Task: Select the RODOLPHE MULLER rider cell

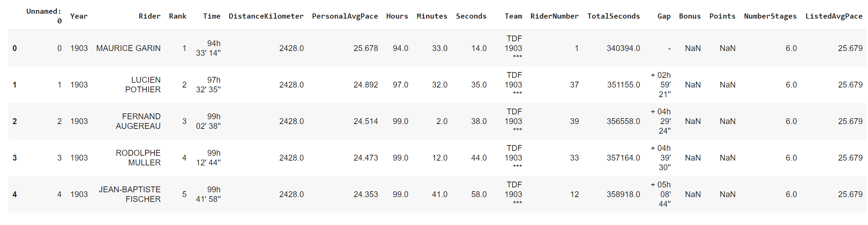Action: pyautogui.click(x=138, y=158)
